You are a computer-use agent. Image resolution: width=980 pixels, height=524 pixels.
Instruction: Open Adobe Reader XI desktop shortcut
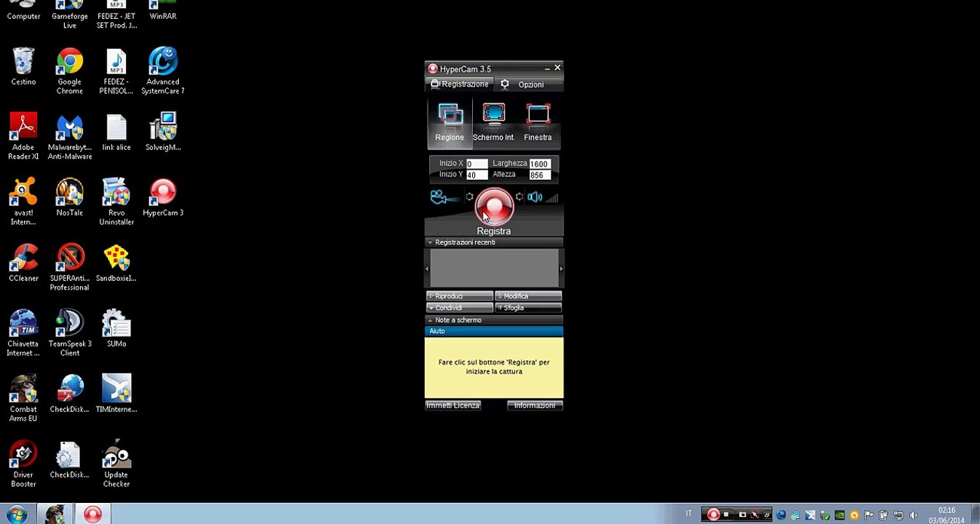[23, 137]
